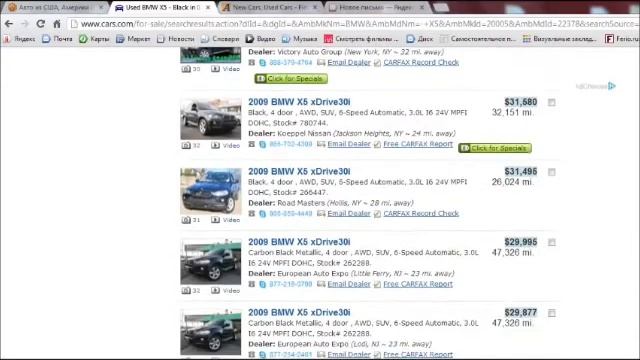Open Визуальные закладки bookmark
Image resolution: width=640 pixels, height=360 pixels.
click(560, 39)
